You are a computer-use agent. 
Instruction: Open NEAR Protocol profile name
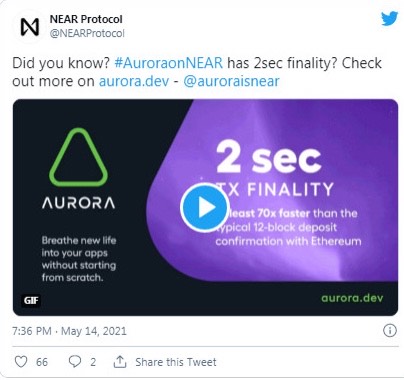point(86,19)
